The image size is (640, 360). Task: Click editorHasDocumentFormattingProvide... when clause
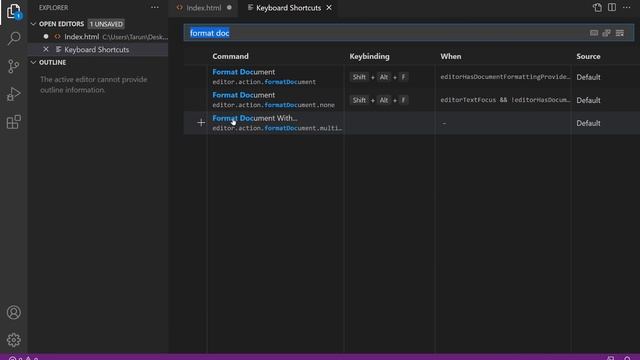[505, 77]
